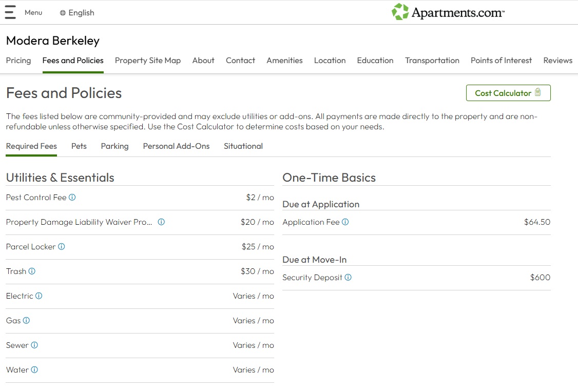Navigate to the Reviews section
This screenshot has width=578, height=392.
coord(557,61)
